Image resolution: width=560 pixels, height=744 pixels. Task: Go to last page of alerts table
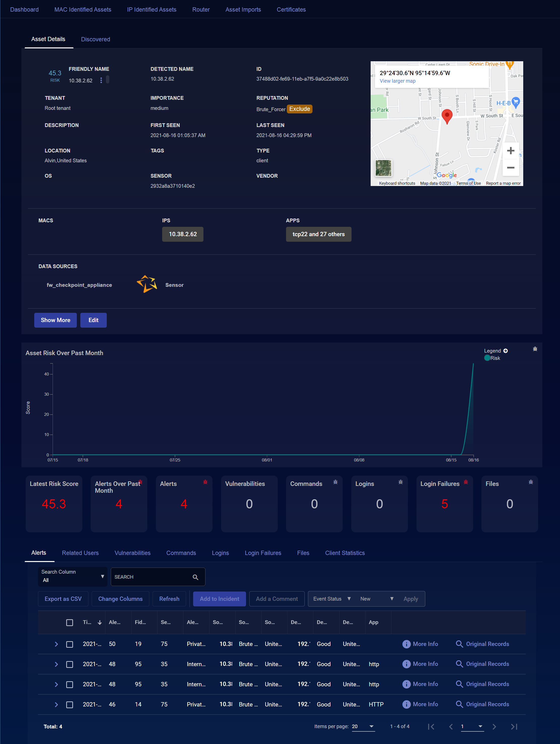(514, 727)
